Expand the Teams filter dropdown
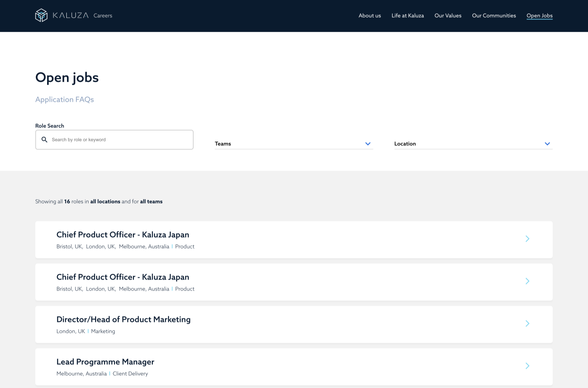Image resolution: width=588 pixels, height=388 pixels. click(x=294, y=144)
